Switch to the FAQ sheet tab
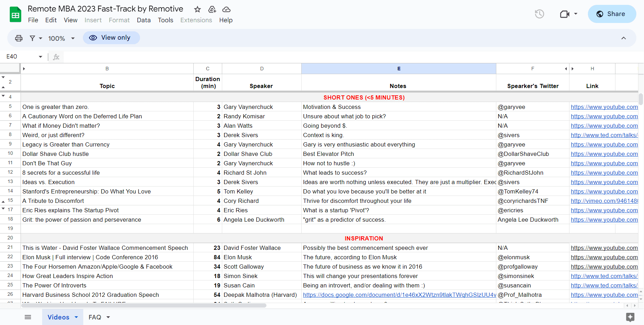 tap(99, 317)
